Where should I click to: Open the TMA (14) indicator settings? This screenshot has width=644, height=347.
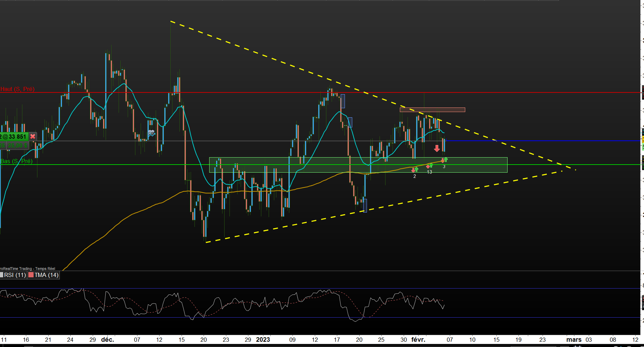click(x=47, y=275)
